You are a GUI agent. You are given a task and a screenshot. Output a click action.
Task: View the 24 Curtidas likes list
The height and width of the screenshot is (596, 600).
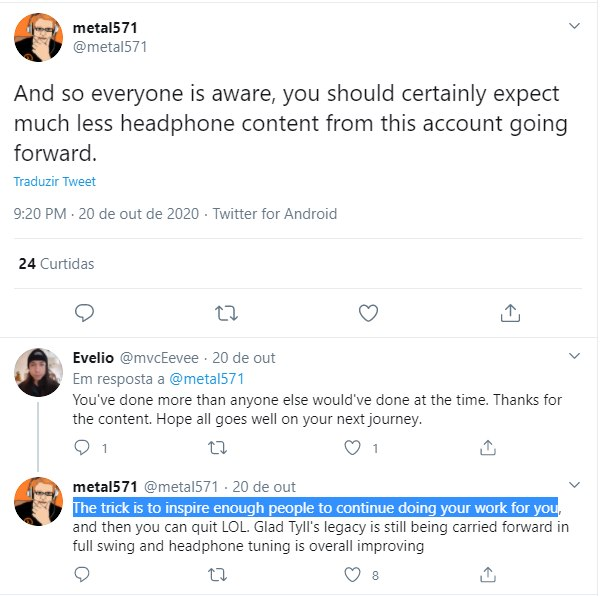click(x=56, y=264)
